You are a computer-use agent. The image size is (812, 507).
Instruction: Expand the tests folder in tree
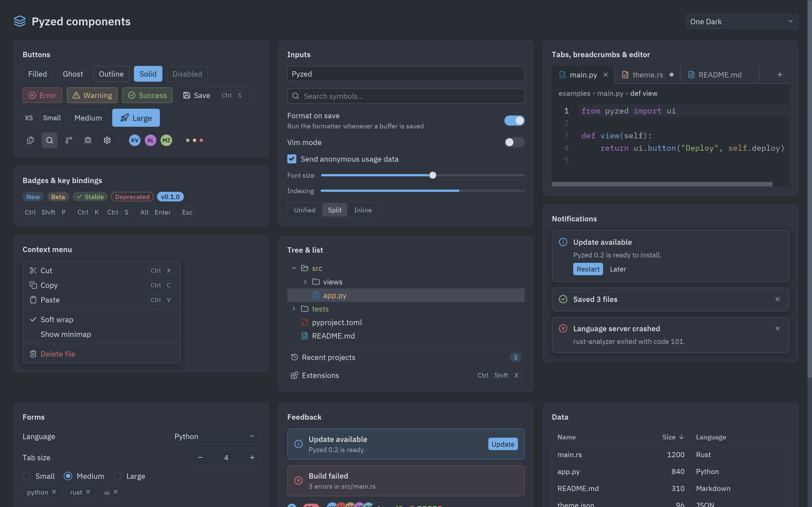294,309
